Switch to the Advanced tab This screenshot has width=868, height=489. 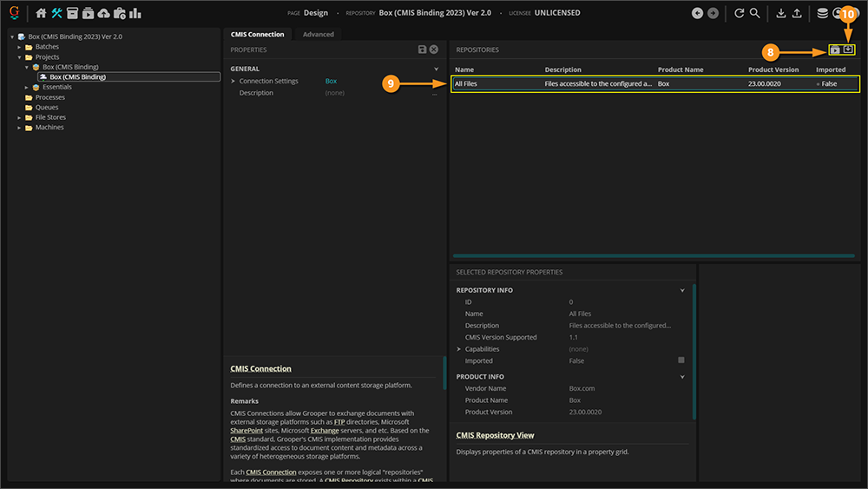(x=318, y=35)
